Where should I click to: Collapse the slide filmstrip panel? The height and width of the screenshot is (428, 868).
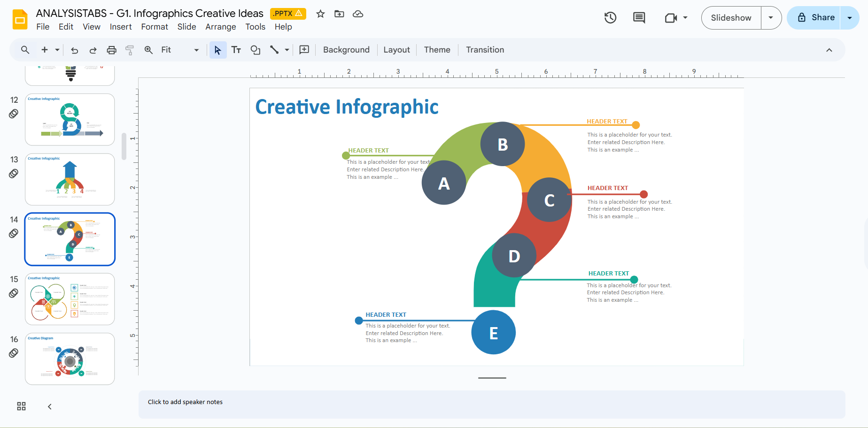coord(50,406)
